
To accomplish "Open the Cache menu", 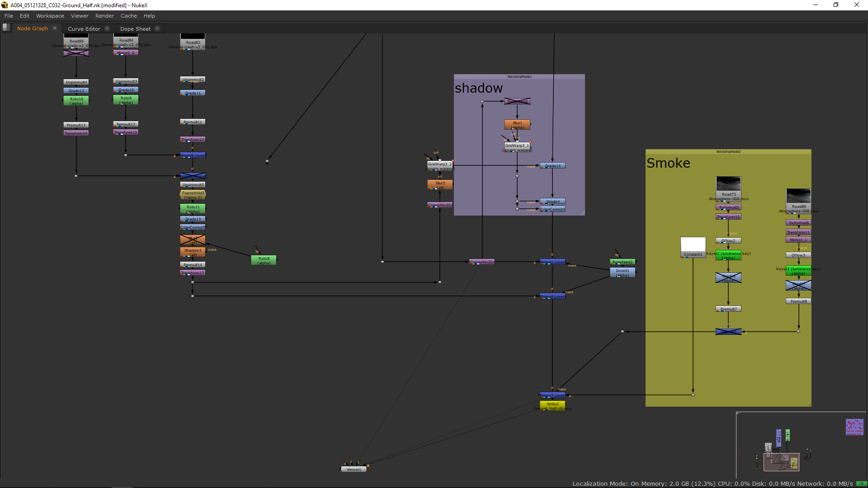I will 128,16.
